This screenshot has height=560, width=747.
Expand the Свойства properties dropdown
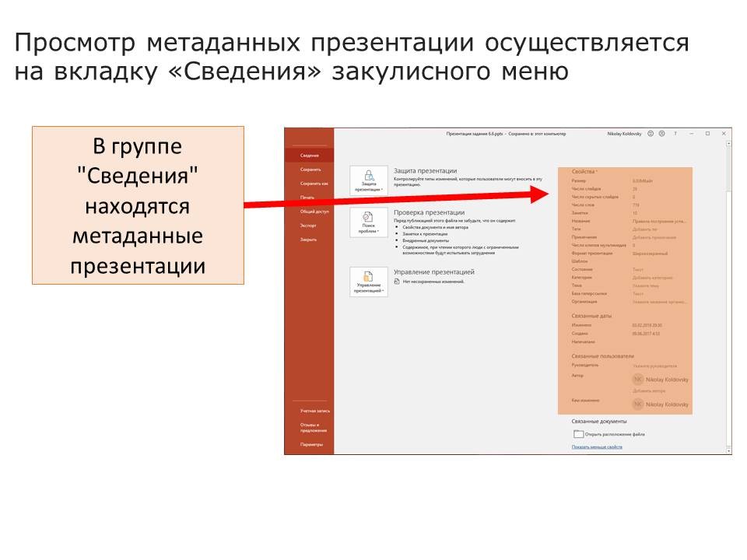584,171
